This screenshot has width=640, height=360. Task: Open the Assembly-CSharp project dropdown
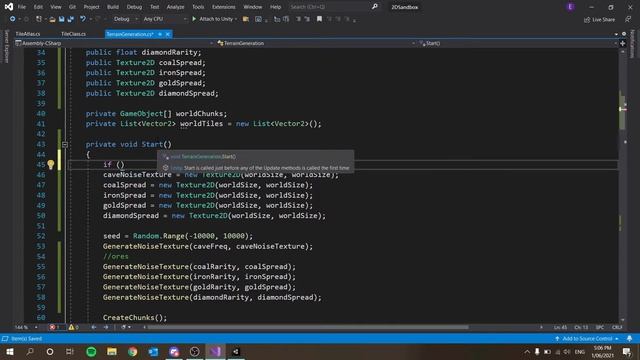114,43
